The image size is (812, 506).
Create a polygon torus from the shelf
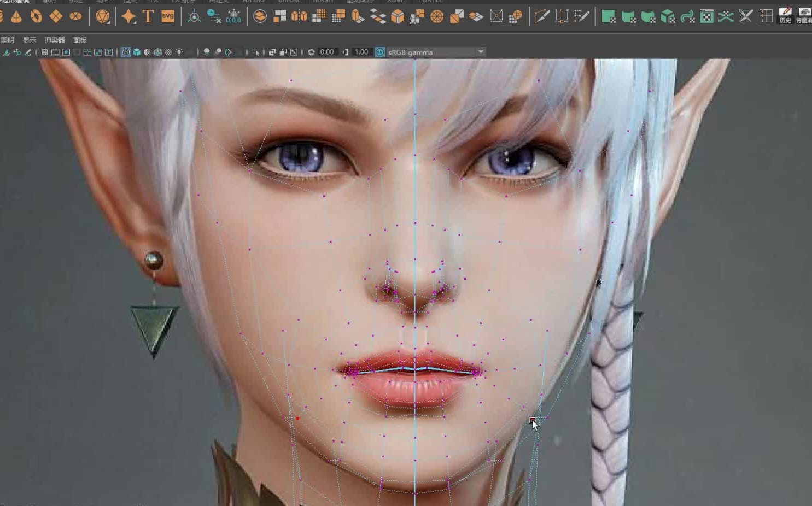coord(36,16)
